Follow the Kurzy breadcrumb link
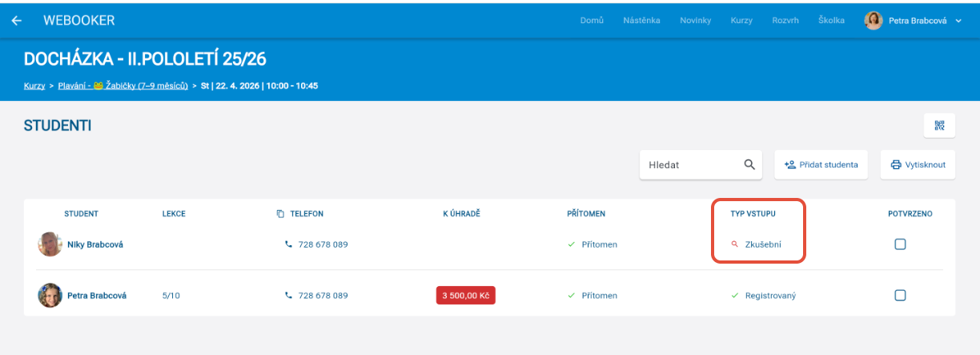 coord(34,85)
